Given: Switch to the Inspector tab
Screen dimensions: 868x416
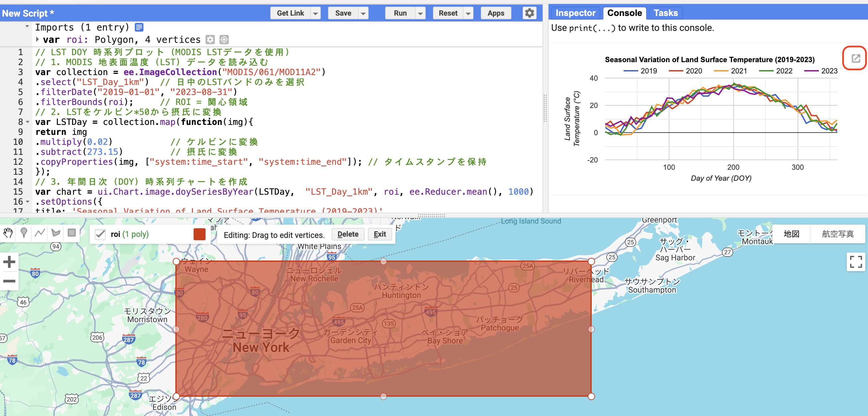Looking at the screenshot, I should (575, 13).
